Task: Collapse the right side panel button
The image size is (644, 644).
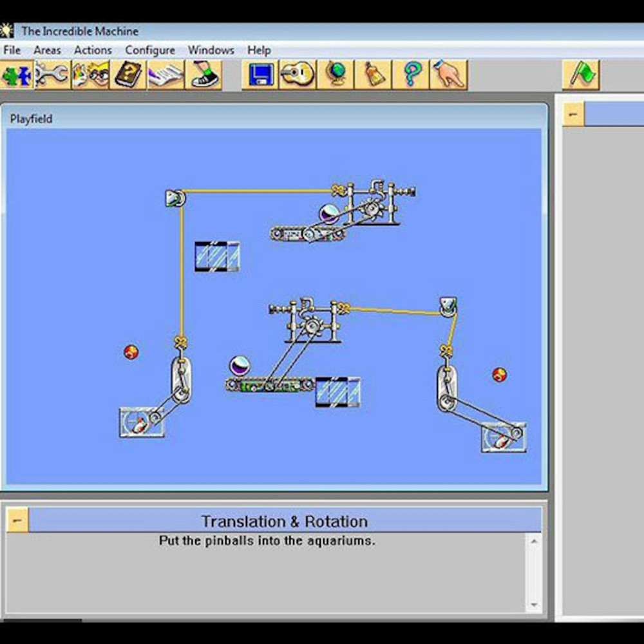Action: point(573,115)
